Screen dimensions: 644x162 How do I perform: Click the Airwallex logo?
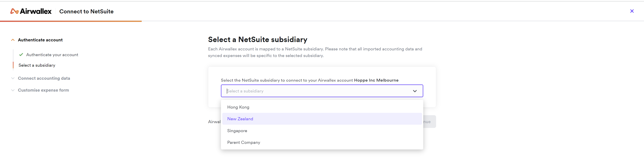tap(31, 11)
